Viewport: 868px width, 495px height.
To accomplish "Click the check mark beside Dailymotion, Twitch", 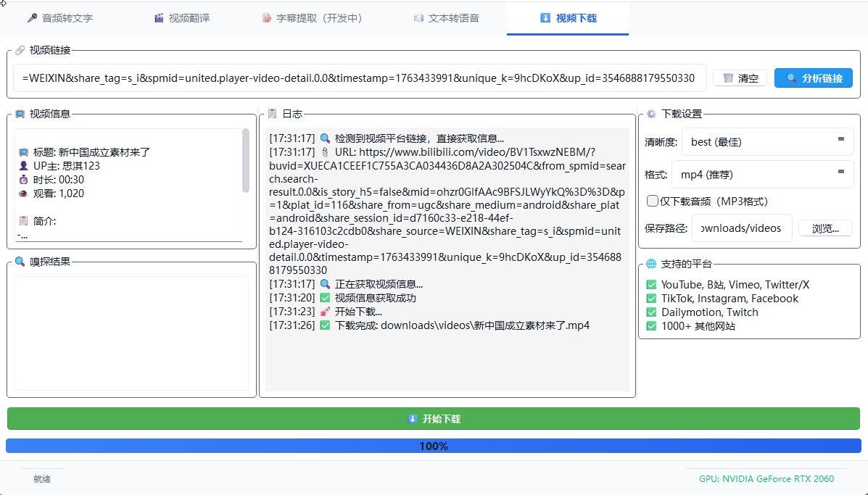I will tap(652, 312).
